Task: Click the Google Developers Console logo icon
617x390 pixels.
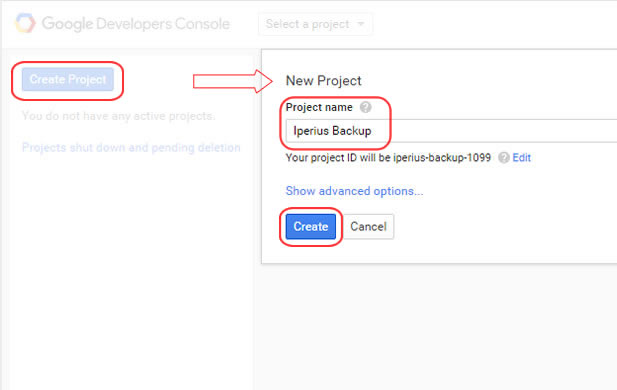Action: click(25, 23)
